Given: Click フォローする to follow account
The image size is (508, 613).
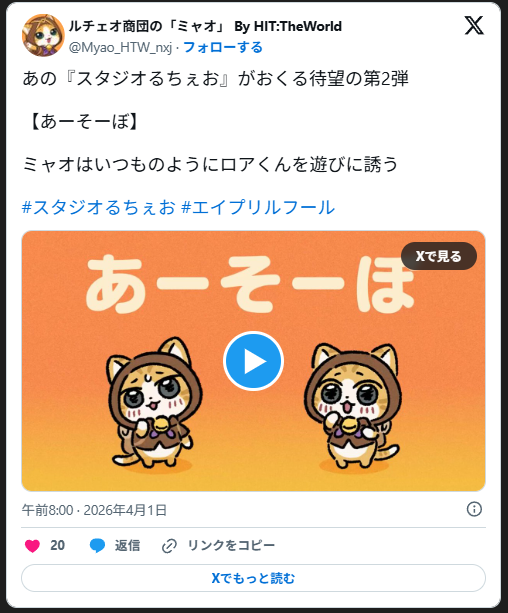Looking at the screenshot, I should tap(223, 47).
